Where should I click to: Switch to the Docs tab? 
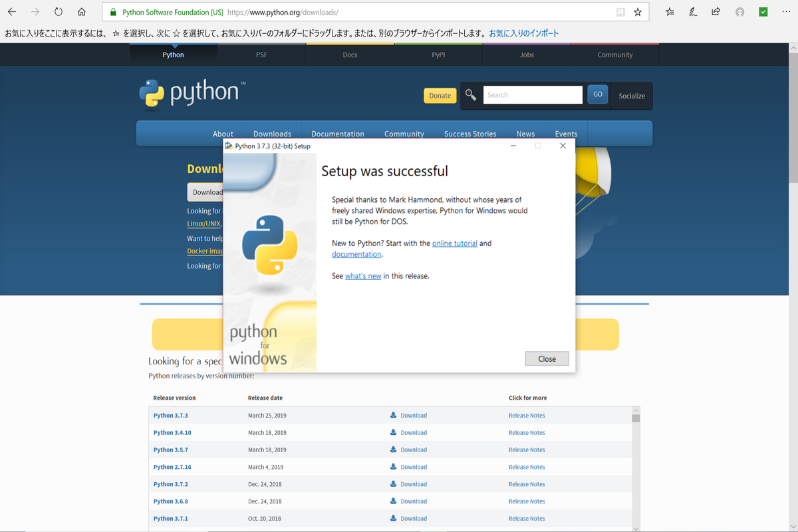click(x=350, y=55)
